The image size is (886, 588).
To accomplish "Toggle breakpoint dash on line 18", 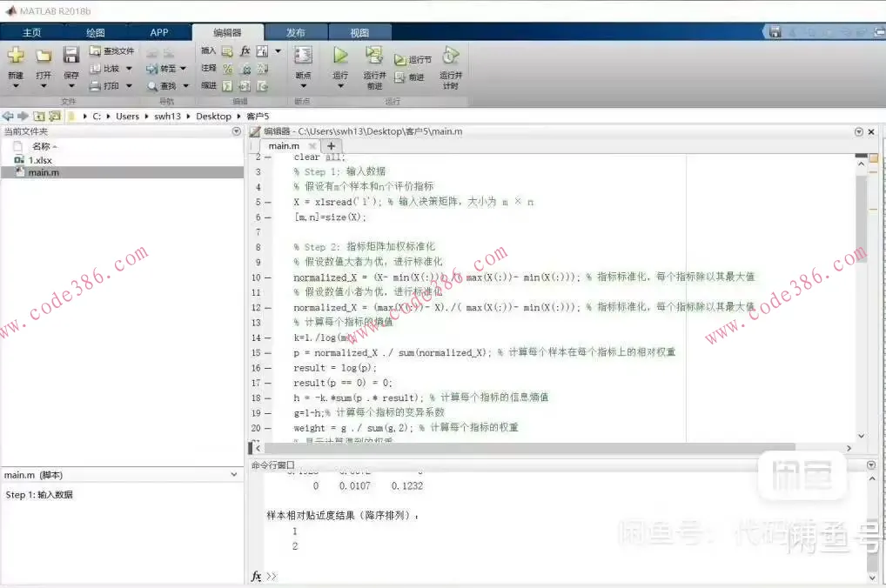I will 268,398.
